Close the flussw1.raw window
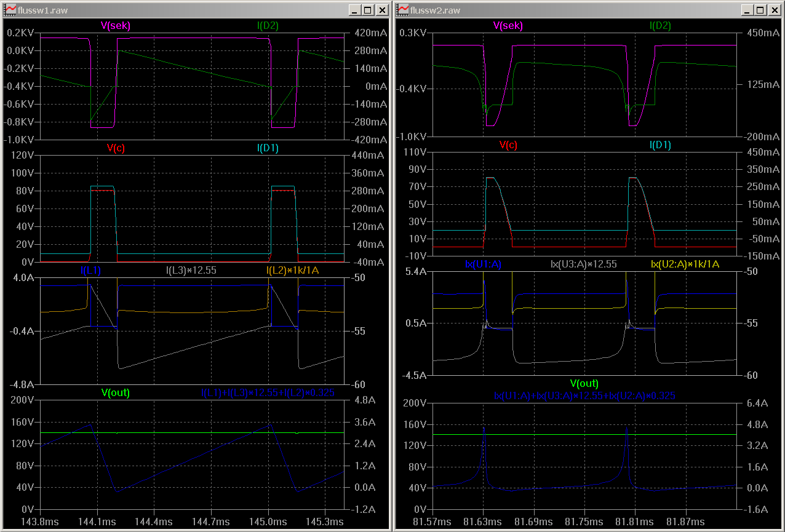The height and width of the screenshot is (532, 785). point(381,10)
